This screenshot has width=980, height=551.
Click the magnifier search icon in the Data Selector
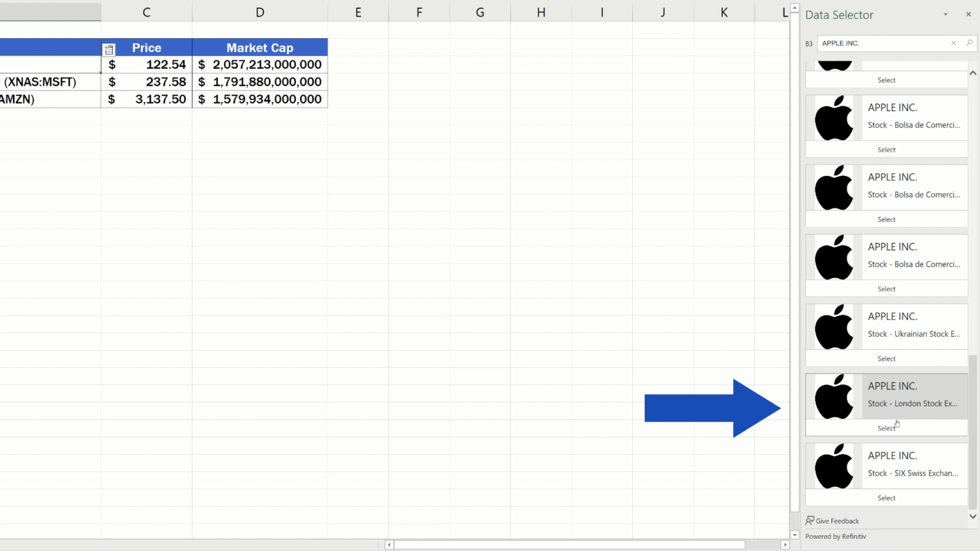click(x=969, y=43)
